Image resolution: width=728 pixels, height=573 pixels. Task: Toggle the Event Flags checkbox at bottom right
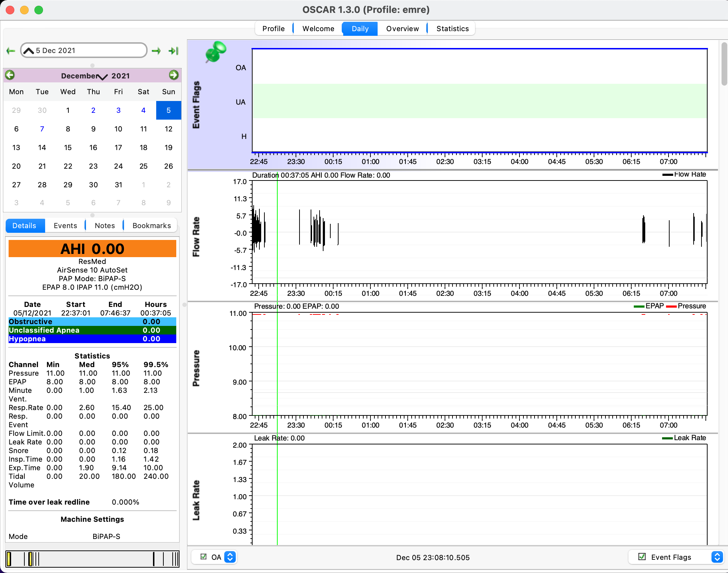point(642,557)
